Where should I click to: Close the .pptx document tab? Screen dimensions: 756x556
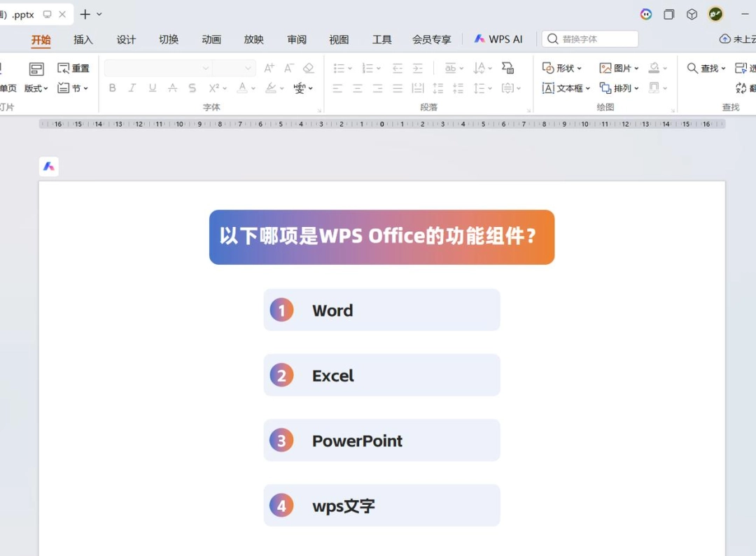[x=62, y=15]
